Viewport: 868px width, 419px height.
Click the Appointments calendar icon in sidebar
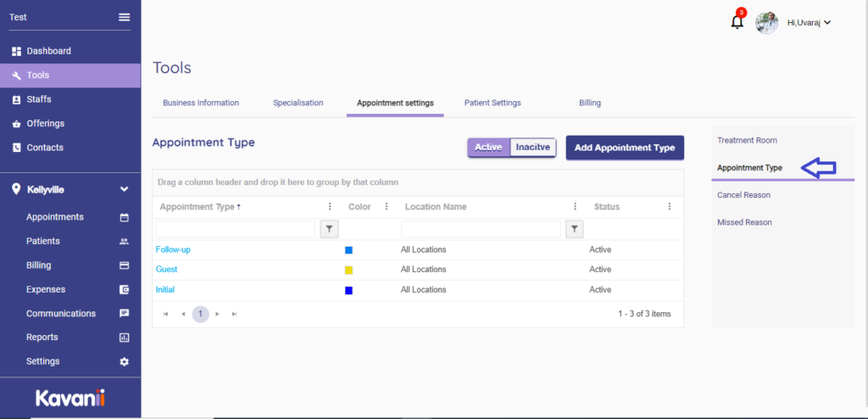(125, 217)
